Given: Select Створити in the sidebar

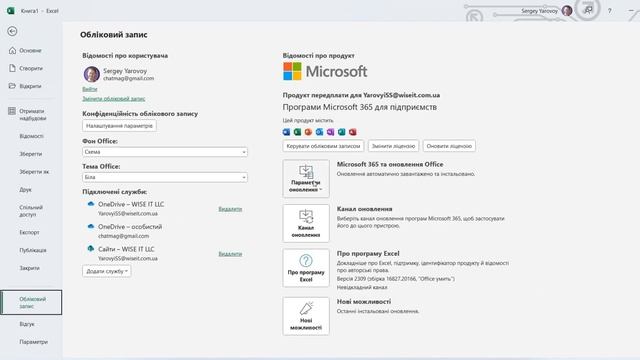Looking at the screenshot, I should coord(31,68).
